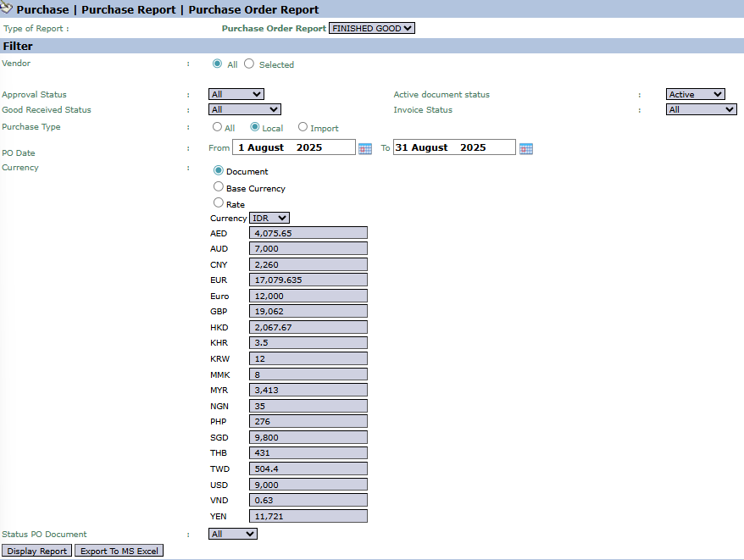The image size is (744, 560).
Task: Select the Local purchase type option
Action: pyautogui.click(x=255, y=127)
